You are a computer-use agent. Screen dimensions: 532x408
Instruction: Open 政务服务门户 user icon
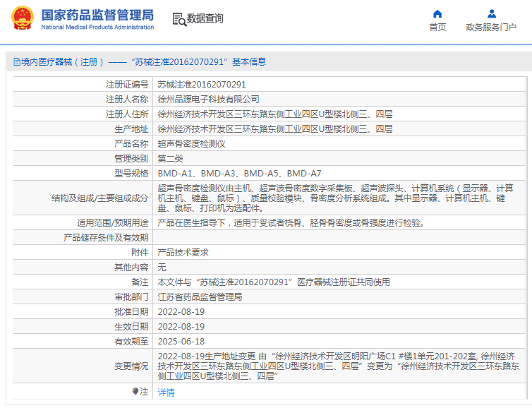(x=492, y=13)
